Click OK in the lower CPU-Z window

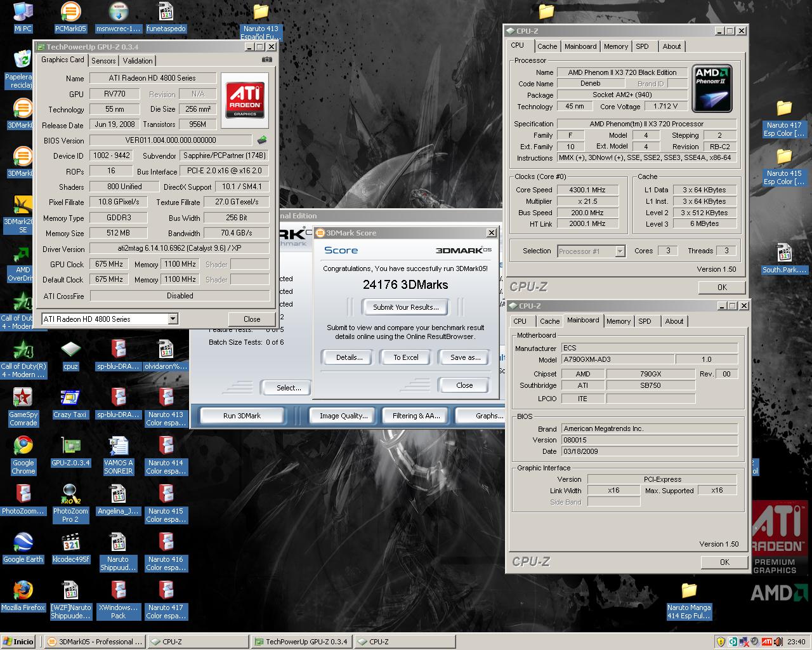click(x=724, y=562)
